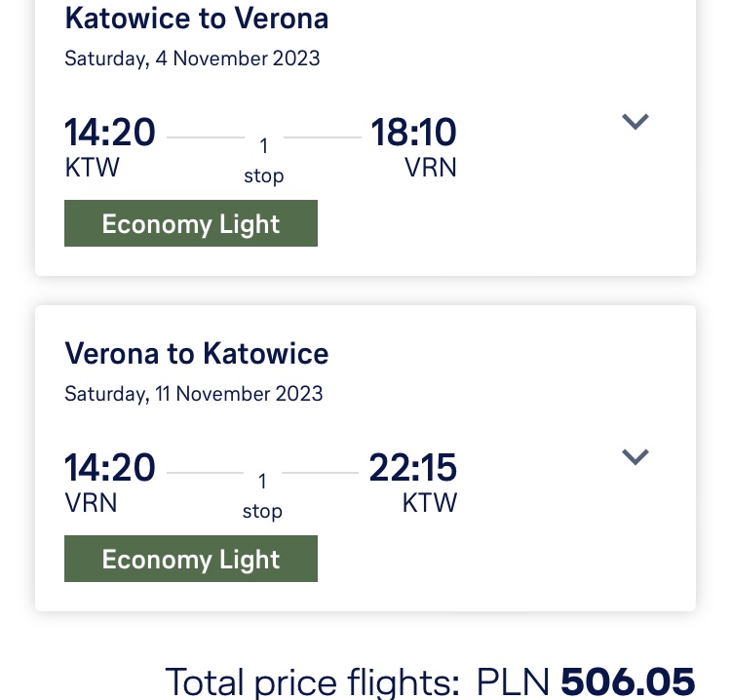Click total price PLN 506.05
Image resolution: width=731 pixels, height=700 pixels.
click(x=586, y=681)
